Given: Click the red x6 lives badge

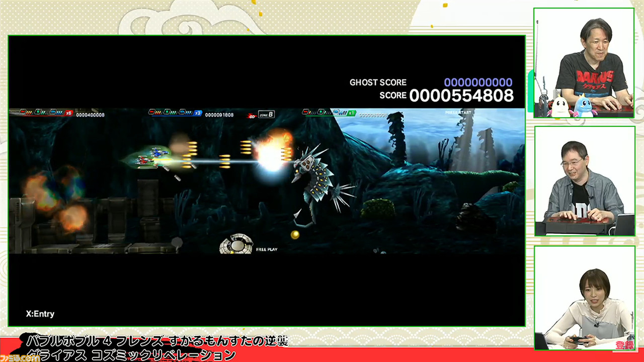Looking at the screenshot, I should click(x=68, y=113).
